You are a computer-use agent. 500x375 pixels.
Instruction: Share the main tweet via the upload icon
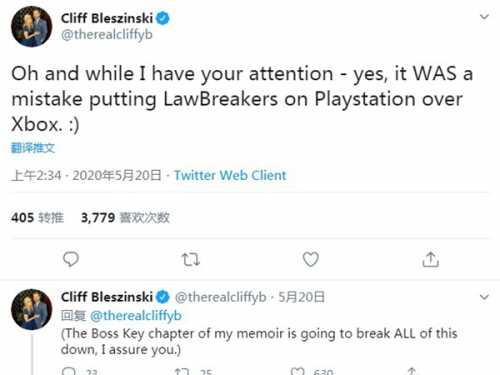pyautogui.click(x=430, y=259)
